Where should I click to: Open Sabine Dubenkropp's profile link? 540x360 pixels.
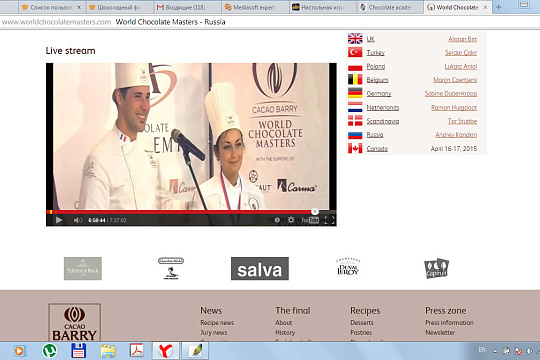coord(450,93)
